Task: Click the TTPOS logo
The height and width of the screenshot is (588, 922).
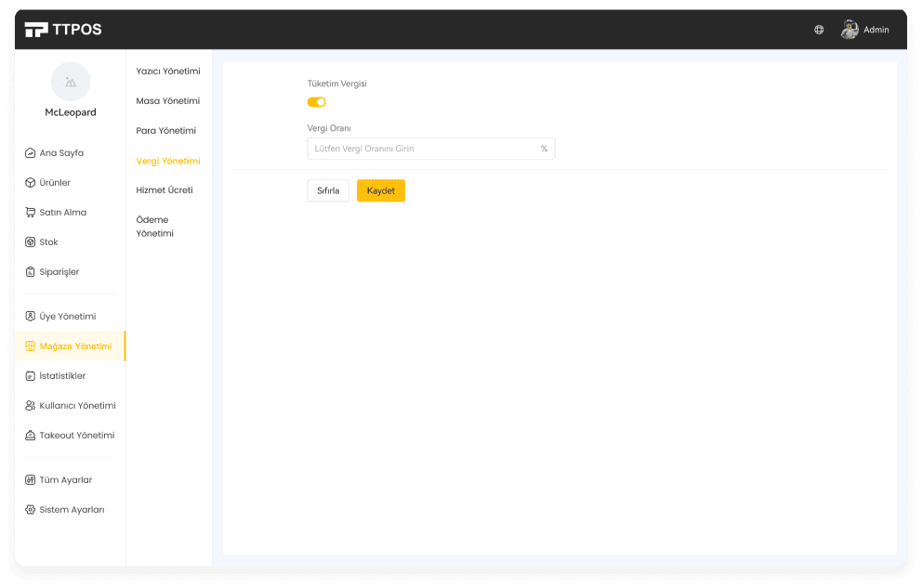Action: click(63, 30)
